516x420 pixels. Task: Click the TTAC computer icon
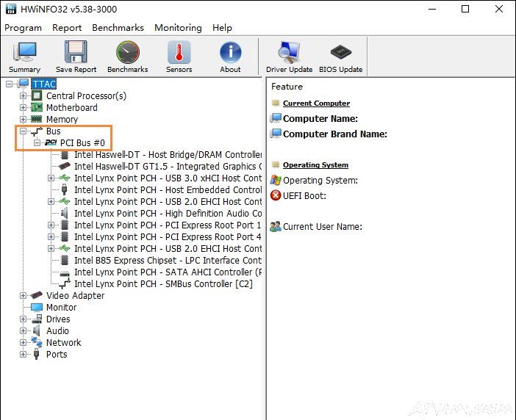[x=23, y=84]
